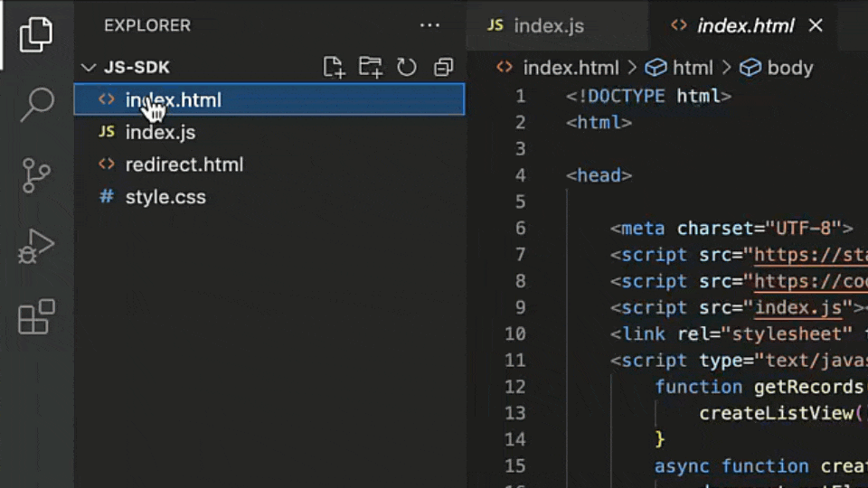This screenshot has height=488, width=868.
Task: Collapse all folders in Explorer
Action: 443,67
